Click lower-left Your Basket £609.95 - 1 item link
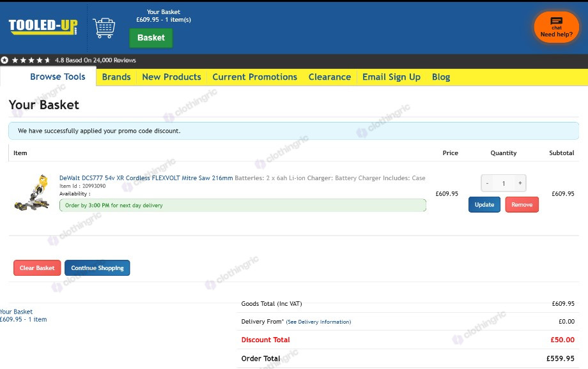 pos(23,315)
